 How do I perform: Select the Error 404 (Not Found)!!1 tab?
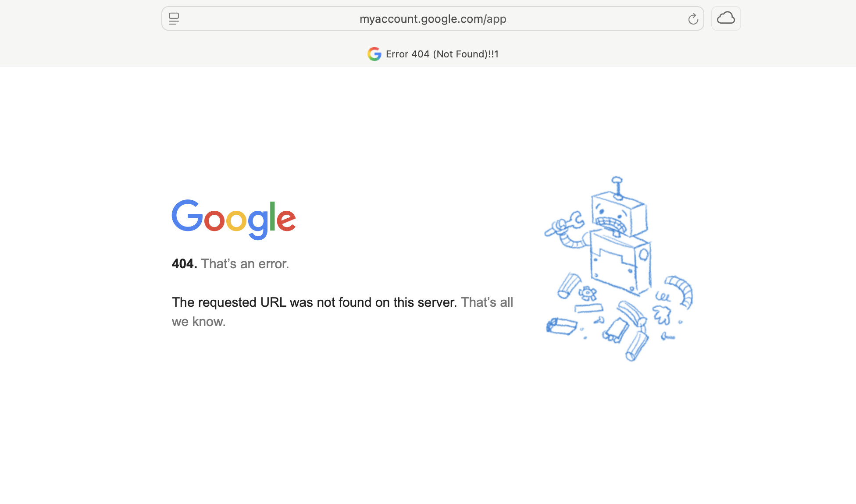click(x=442, y=54)
